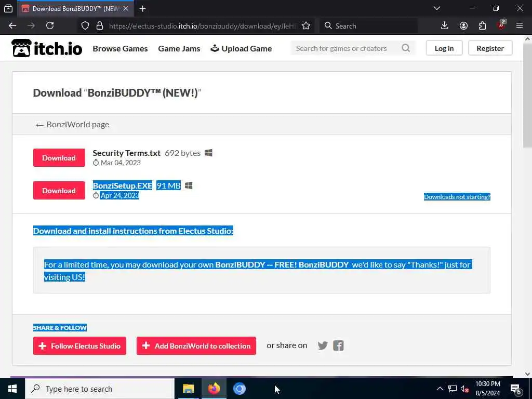Click the taskbar clock showing 10:30 PM
The height and width of the screenshot is (399, 532).
tap(487, 389)
